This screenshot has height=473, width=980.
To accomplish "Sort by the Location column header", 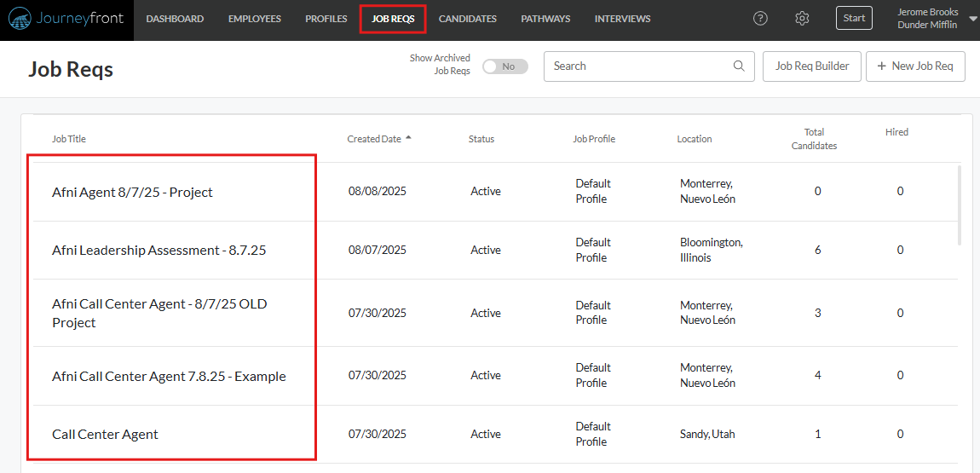I will point(695,139).
